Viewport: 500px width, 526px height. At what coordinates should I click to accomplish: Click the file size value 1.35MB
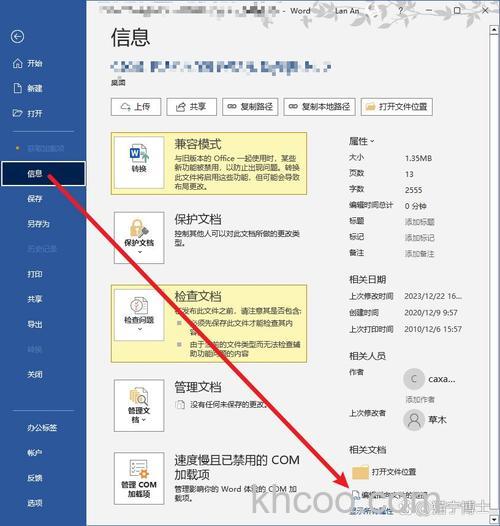pyautogui.click(x=418, y=158)
